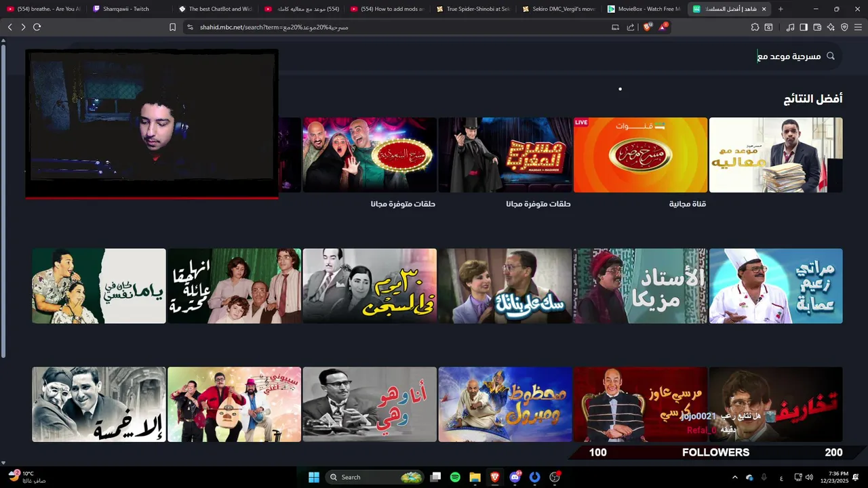Viewport: 868px width, 488px height.
Task: Open the Task View icon on the taskbar
Action: click(x=435, y=477)
